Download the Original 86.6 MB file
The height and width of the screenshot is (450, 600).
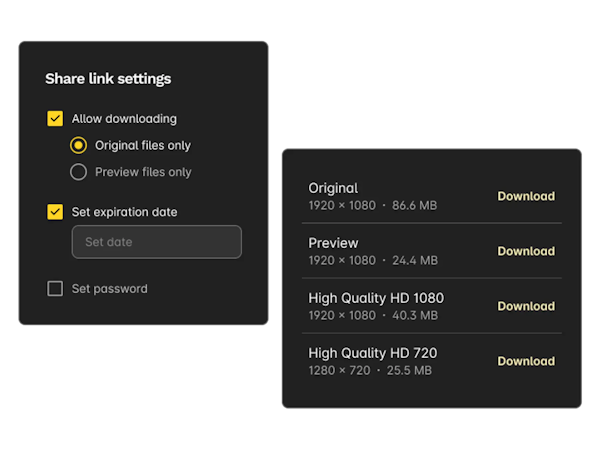[x=526, y=196]
